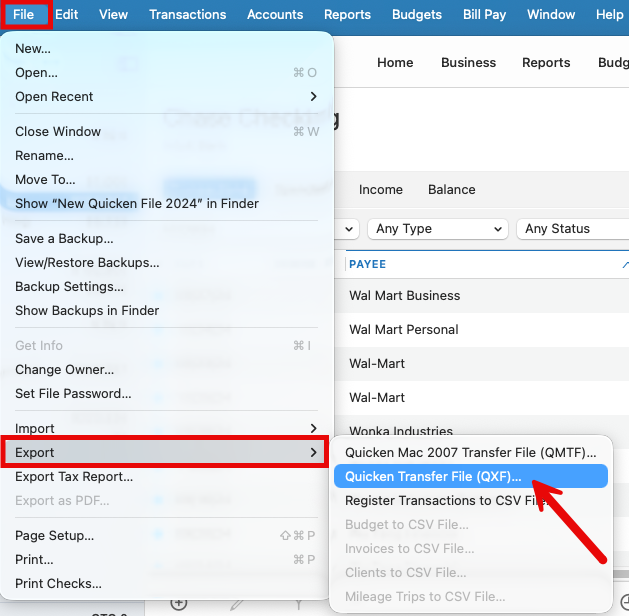Click the add transaction plus icon

[179, 603]
